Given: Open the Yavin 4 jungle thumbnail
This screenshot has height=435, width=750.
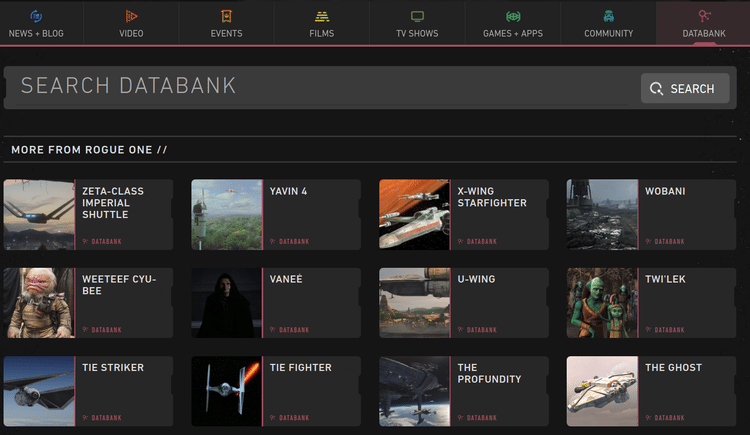Looking at the screenshot, I should (227, 214).
